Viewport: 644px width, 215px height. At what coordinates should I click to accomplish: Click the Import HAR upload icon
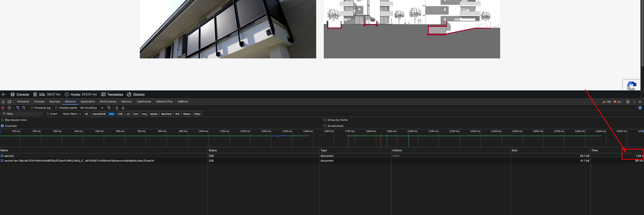coord(117,108)
